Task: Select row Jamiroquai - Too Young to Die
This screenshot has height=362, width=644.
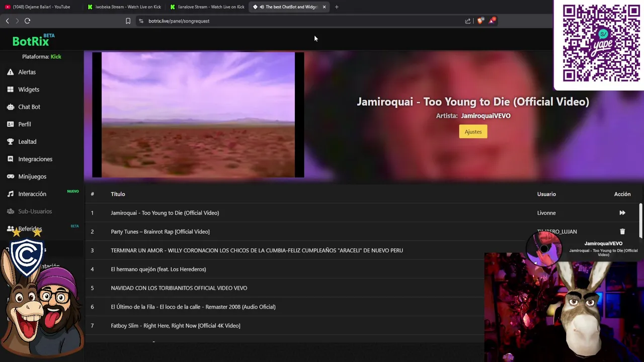Action: (362, 213)
